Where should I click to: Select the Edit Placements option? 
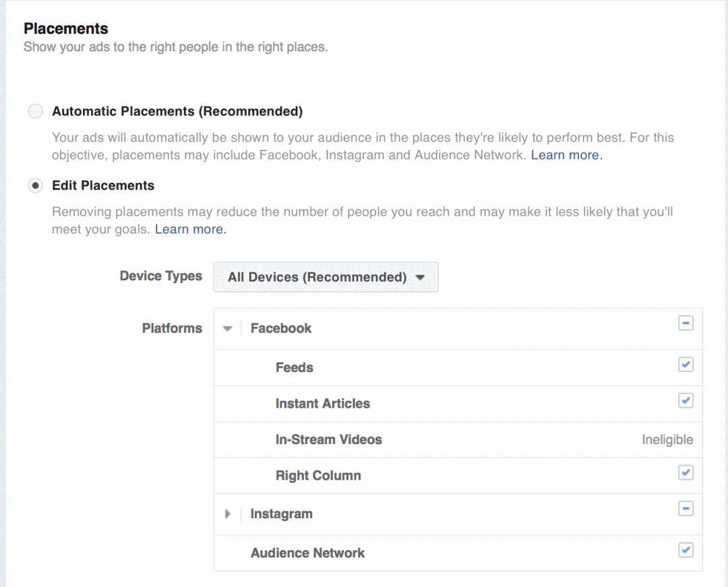click(x=35, y=185)
